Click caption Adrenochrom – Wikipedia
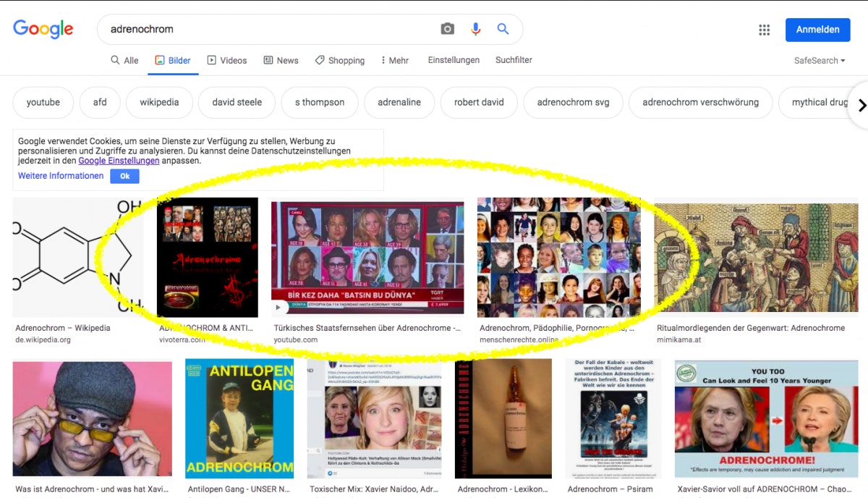The width and height of the screenshot is (868, 498). click(x=63, y=328)
